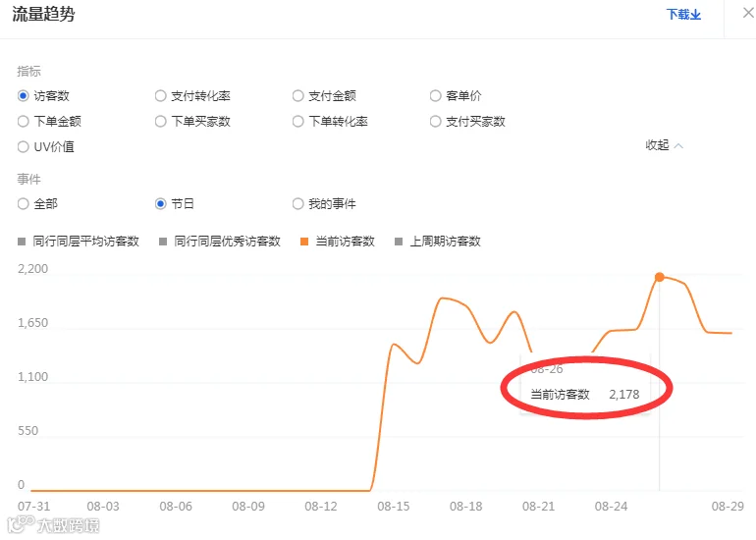Toggle the 同行同层平均访客数 legend swatch

(22, 242)
